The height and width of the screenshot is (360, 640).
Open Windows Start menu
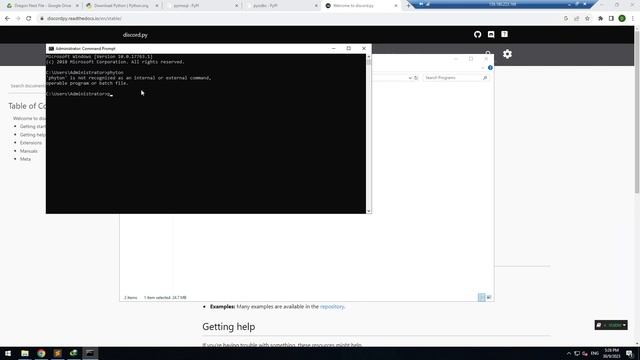(8, 353)
